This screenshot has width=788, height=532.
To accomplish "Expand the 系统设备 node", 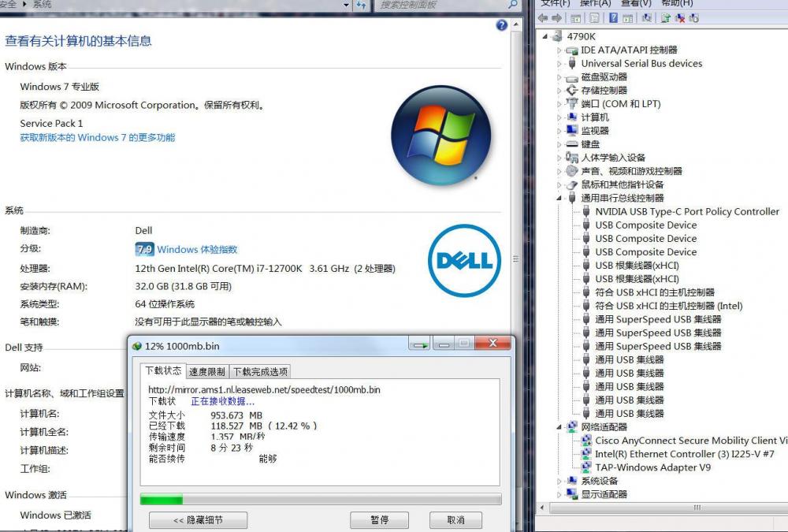I will (559, 482).
